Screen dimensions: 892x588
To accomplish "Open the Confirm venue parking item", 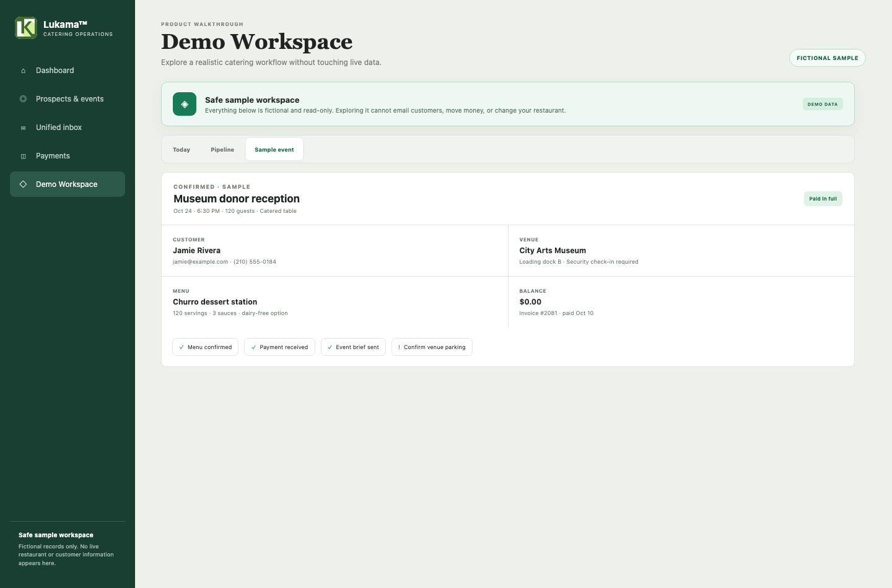I will 432,347.
